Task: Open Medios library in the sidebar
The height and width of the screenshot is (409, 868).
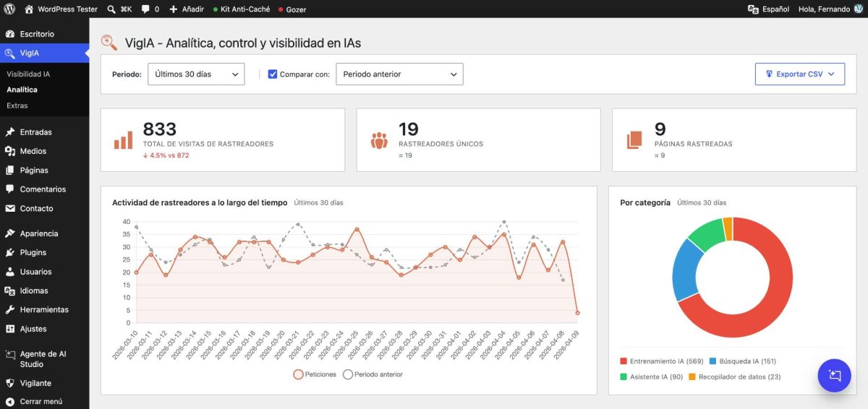Action: point(44,151)
